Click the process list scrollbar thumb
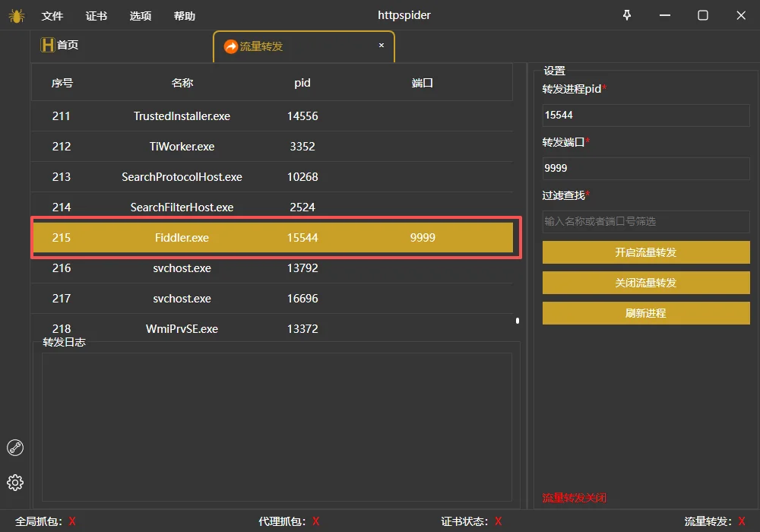The image size is (760, 532). pyautogui.click(x=518, y=321)
